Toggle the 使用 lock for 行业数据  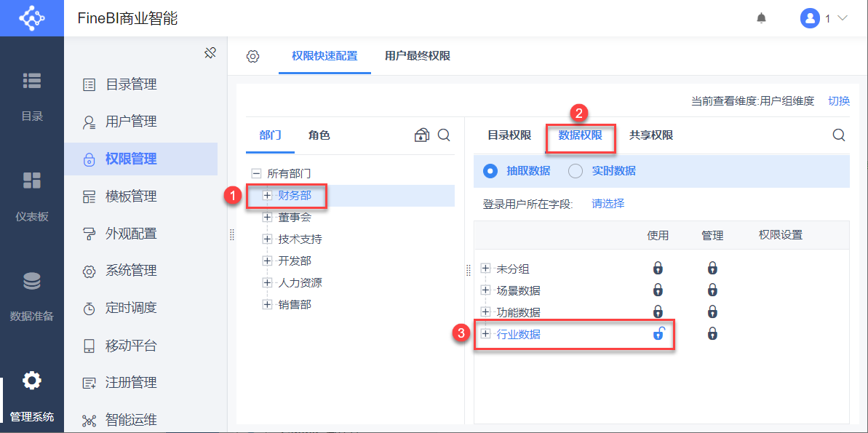click(x=658, y=334)
